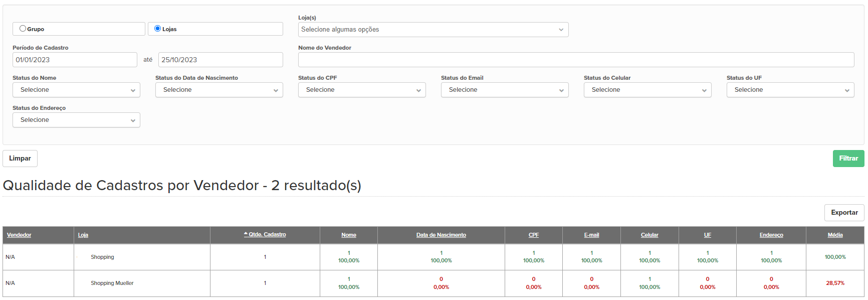This screenshot has height=300, width=868.
Task: Edit the start date 01/01/2023 field
Action: (75, 60)
